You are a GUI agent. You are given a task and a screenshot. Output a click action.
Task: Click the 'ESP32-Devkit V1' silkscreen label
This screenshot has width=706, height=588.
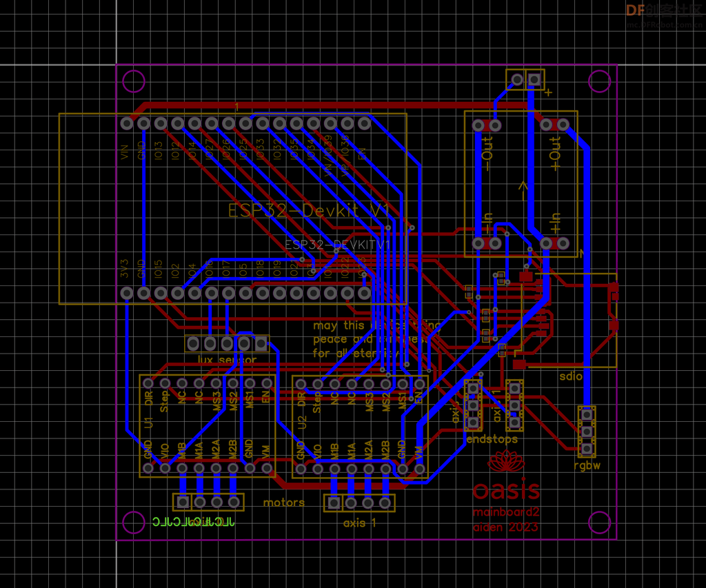[x=308, y=210]
